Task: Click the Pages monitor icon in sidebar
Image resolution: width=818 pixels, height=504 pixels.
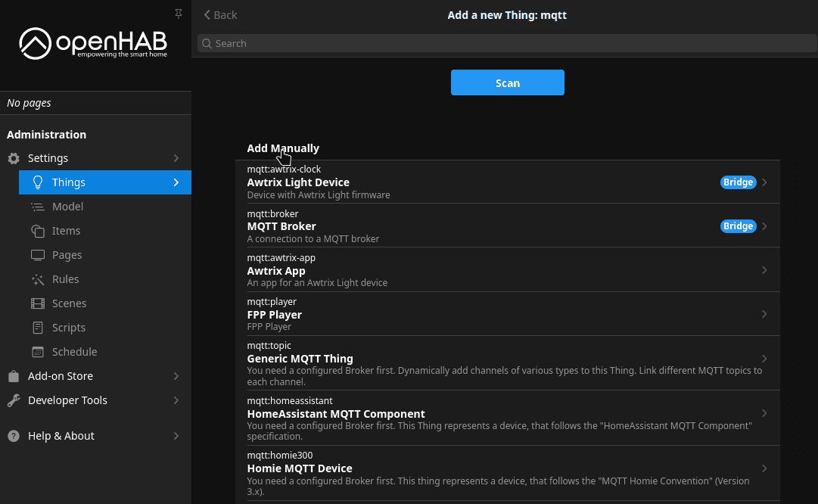Action: tap(38, 255)
